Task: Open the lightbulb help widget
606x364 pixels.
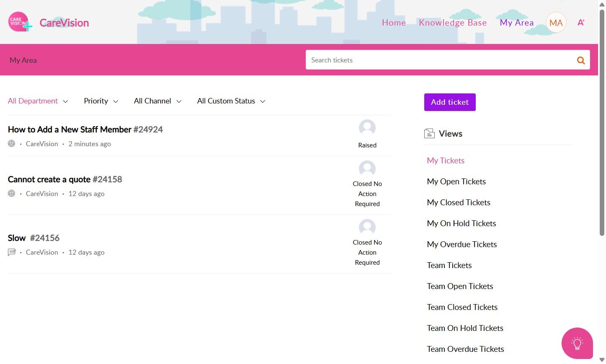Action: coord(577,343)
